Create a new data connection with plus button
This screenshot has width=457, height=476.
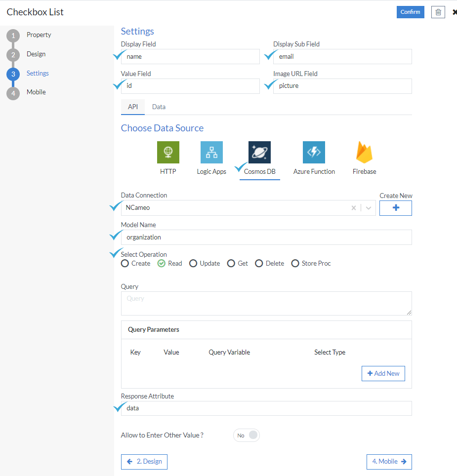[395, 208]
